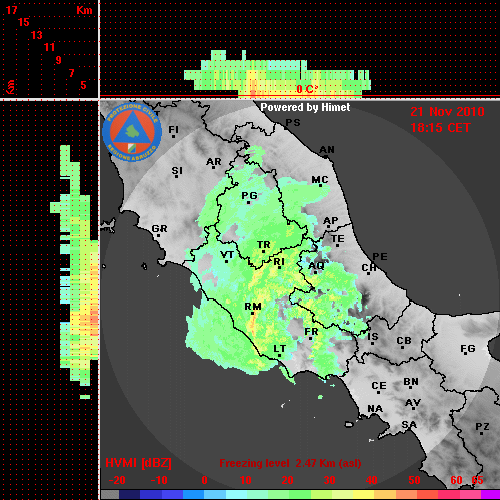The height and width of the screenshot is (500, 500).
Task: Click the Protezione Civile Regione Abruzzo logo
Action: (132, 132)
